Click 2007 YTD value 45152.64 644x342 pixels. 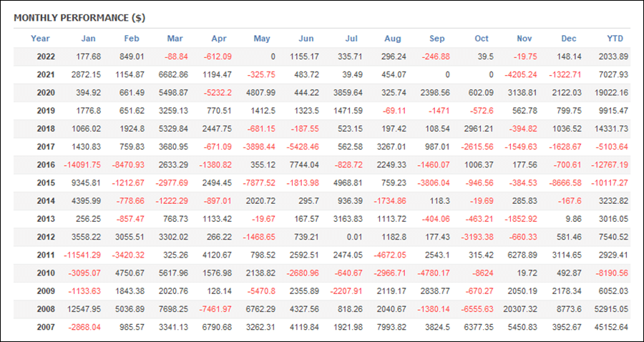611,328
